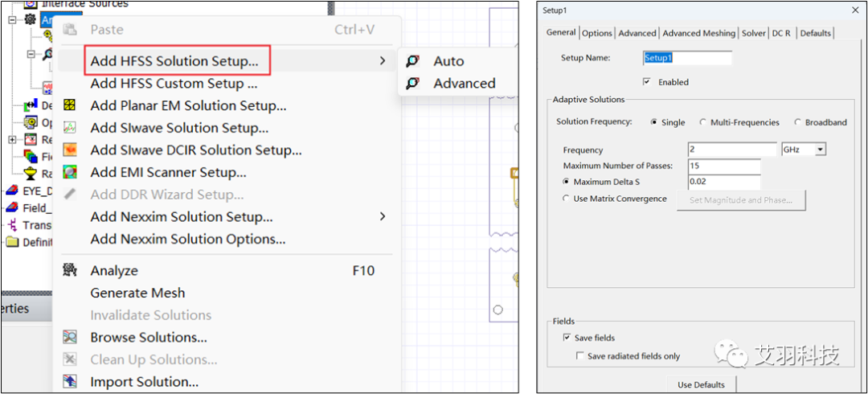
Task: Click the Clean Up Solutions icon
Action: click(70, 359)
